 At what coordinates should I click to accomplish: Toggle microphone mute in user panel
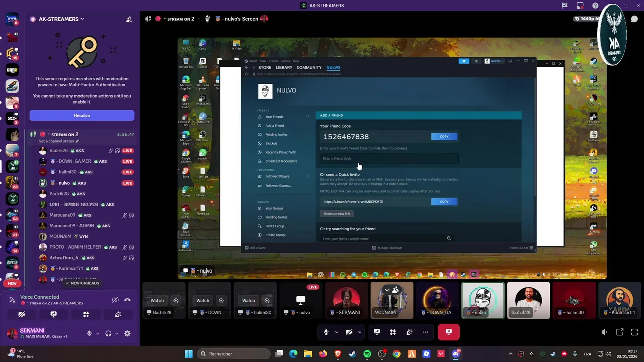point(89,333)
